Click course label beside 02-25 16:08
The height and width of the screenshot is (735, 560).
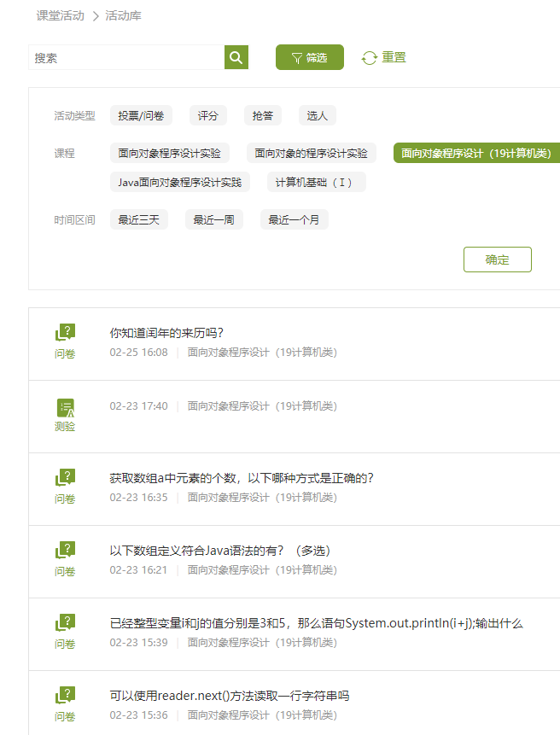[x=262, y=352]
